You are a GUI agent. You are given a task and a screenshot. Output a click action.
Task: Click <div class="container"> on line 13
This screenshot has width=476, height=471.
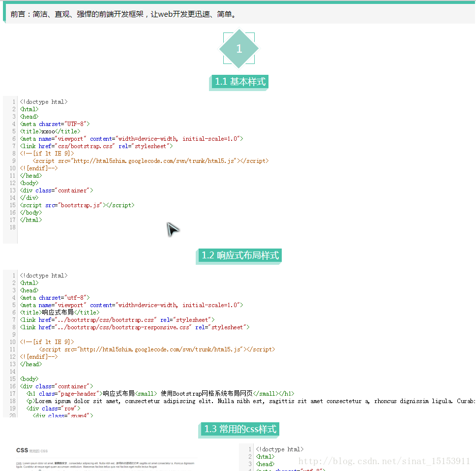tap(57, 190)
